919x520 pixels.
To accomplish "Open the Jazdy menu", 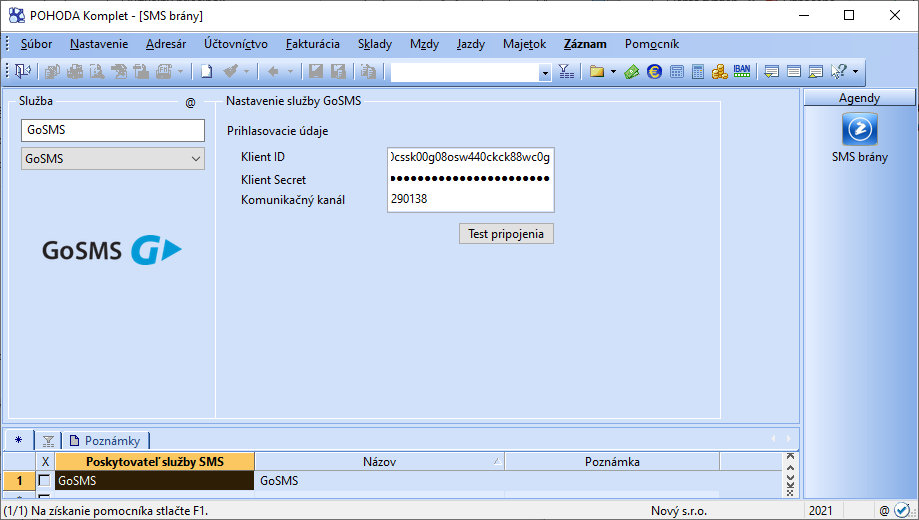I will click(x=471, y=44).
